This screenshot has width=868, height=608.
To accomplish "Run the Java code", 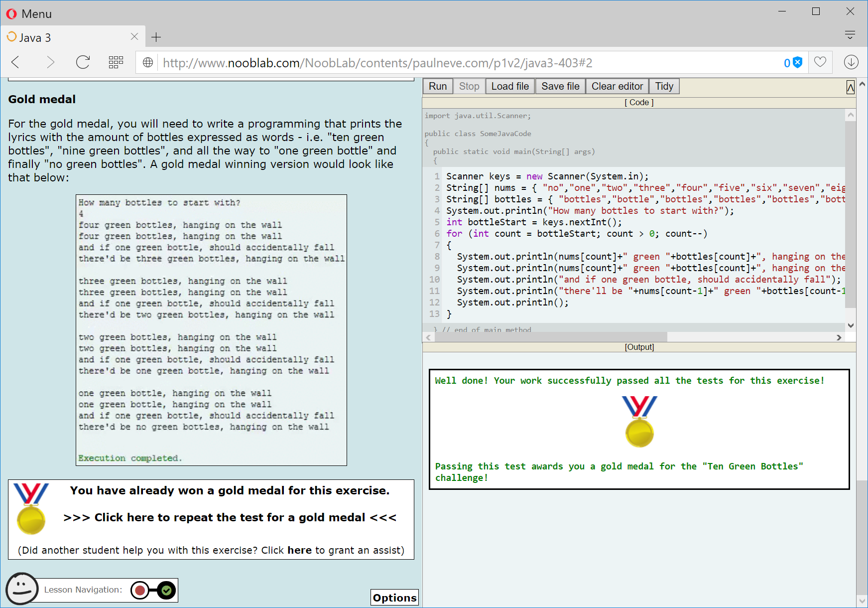I will (438, 86).
